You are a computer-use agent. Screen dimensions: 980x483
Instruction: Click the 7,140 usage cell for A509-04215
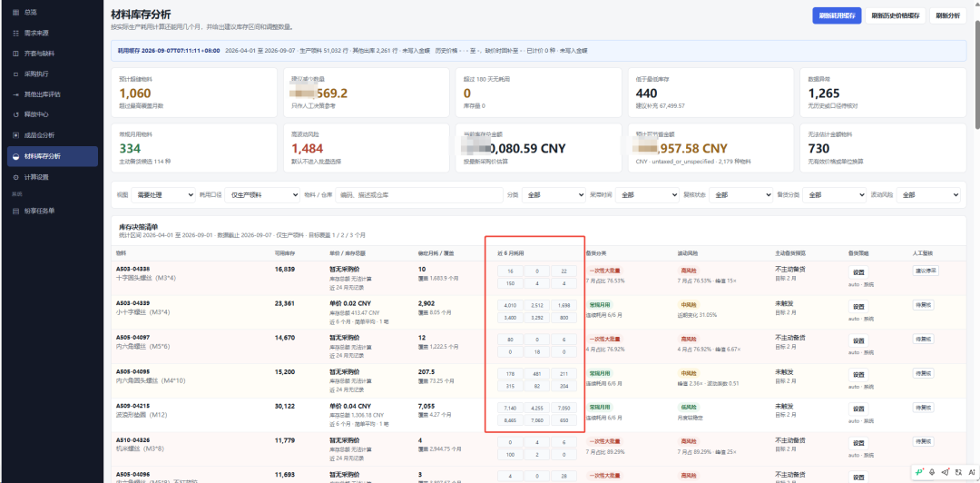(x=509, y=408)
